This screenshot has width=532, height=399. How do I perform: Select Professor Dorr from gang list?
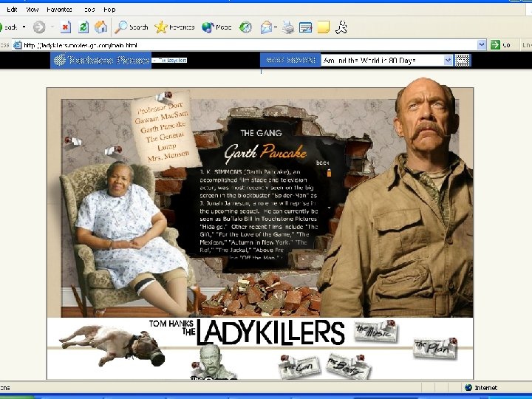[x=160, y=108]
